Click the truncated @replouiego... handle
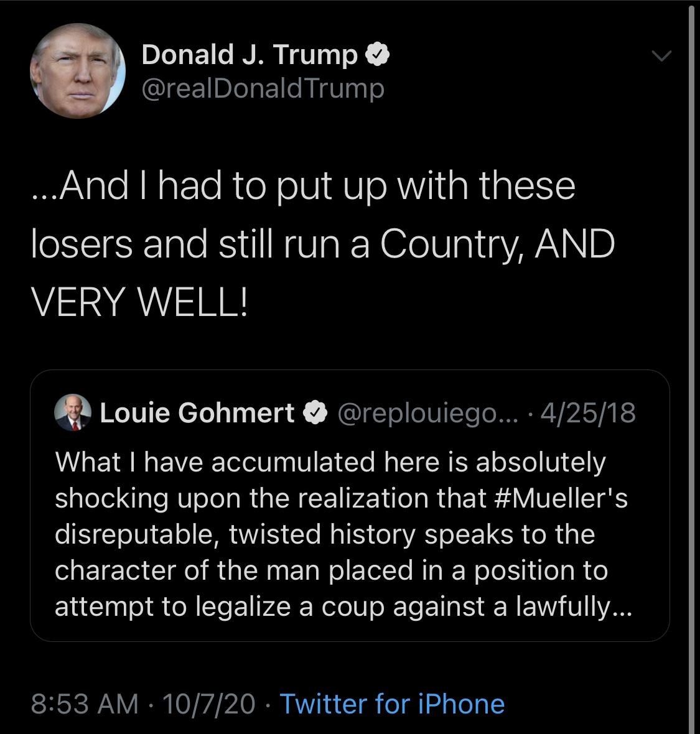This screenshot has height=734, width=700. 427,413
